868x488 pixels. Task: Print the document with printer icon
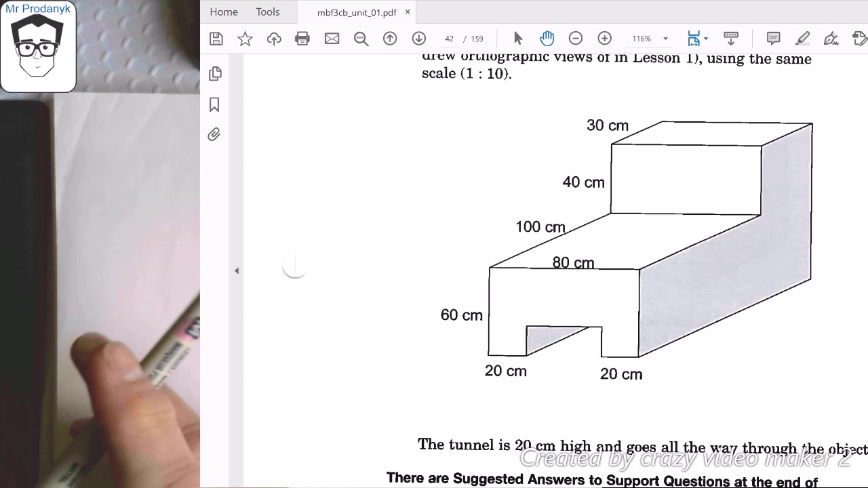coord(302,39)
